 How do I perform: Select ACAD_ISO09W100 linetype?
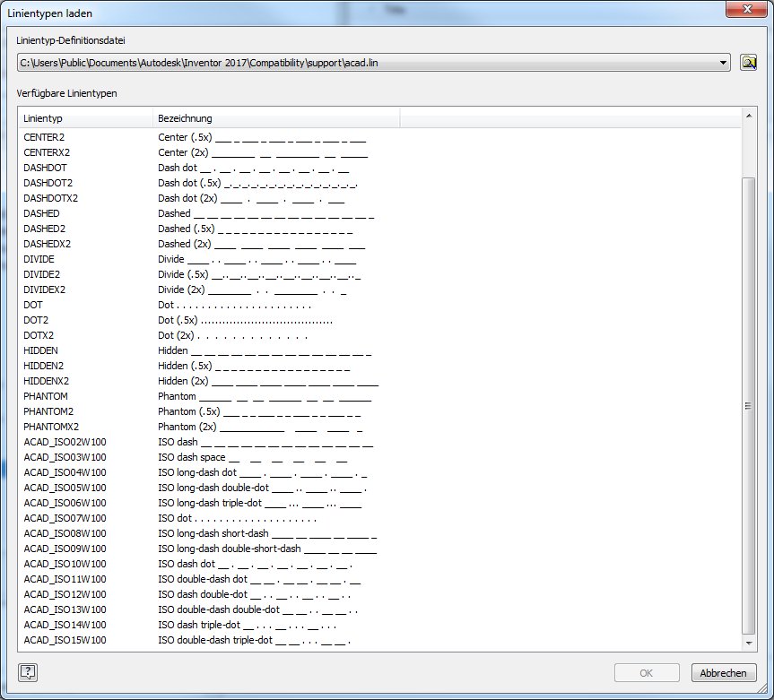click(x=65, y=549)
